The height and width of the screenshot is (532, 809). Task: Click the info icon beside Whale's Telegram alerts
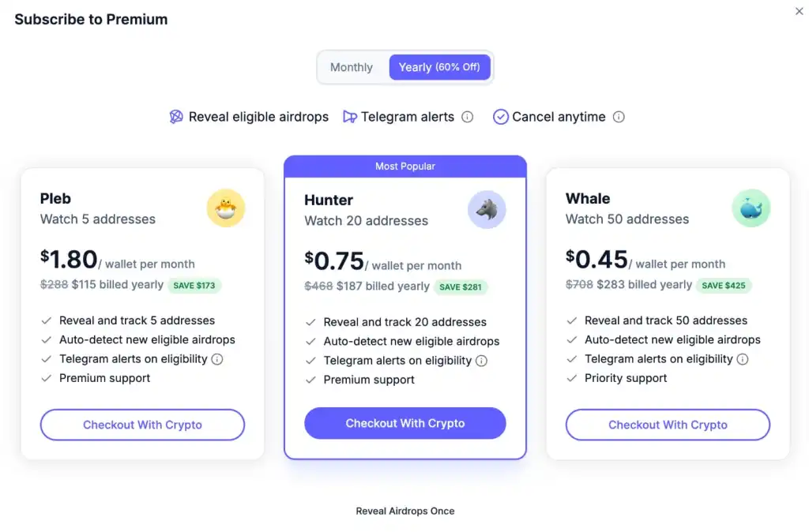click(743, 359)
